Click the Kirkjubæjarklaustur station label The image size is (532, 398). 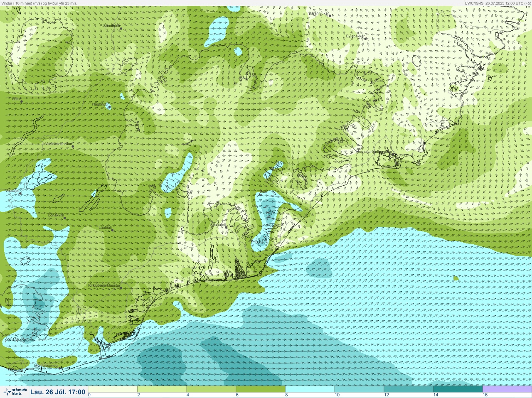pos(104,285)
